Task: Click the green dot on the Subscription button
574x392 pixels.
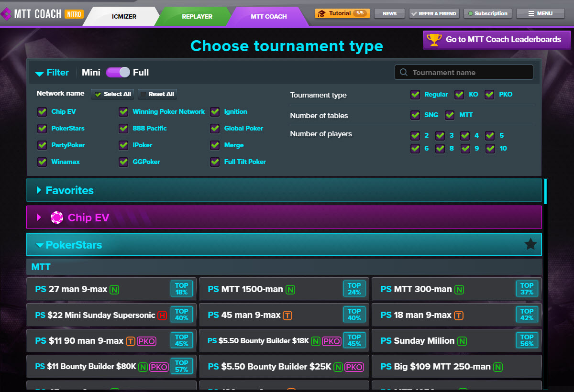Action: point(471,14)
